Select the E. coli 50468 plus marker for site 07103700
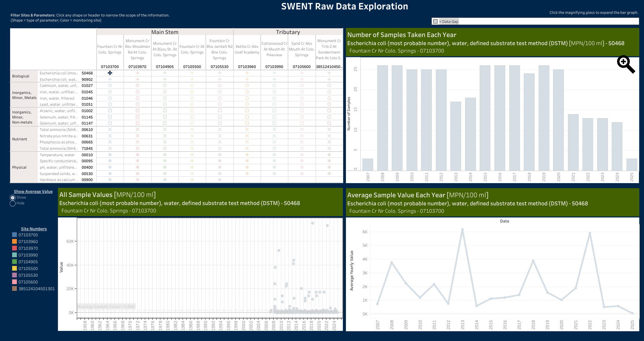The height and width of the screenshot is (341, 644). pos(110,73)
